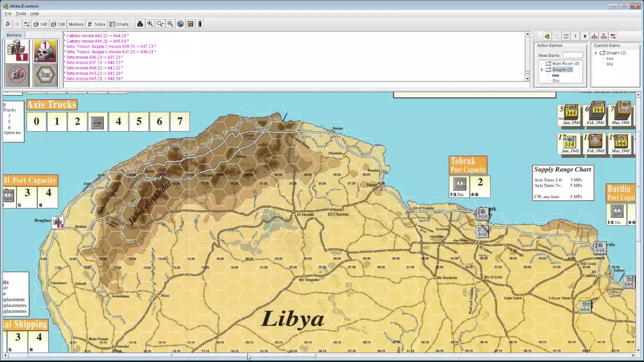Select Grugnir (2) room in Active Games
Image resolution: width=644 pixels, height=362 pixels.
(x=562, y=69)
